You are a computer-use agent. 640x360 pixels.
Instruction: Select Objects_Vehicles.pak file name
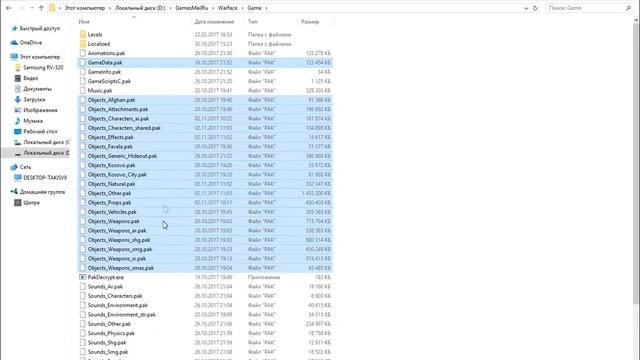click(x=112, y=212)
